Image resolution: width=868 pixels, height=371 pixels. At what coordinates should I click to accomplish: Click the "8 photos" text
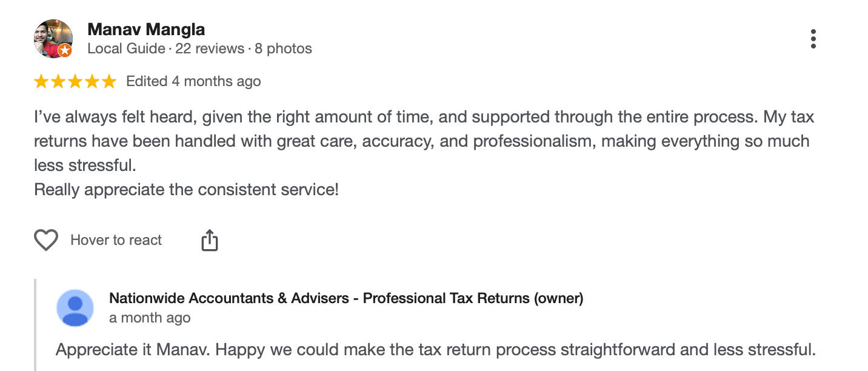coord(283,48)
